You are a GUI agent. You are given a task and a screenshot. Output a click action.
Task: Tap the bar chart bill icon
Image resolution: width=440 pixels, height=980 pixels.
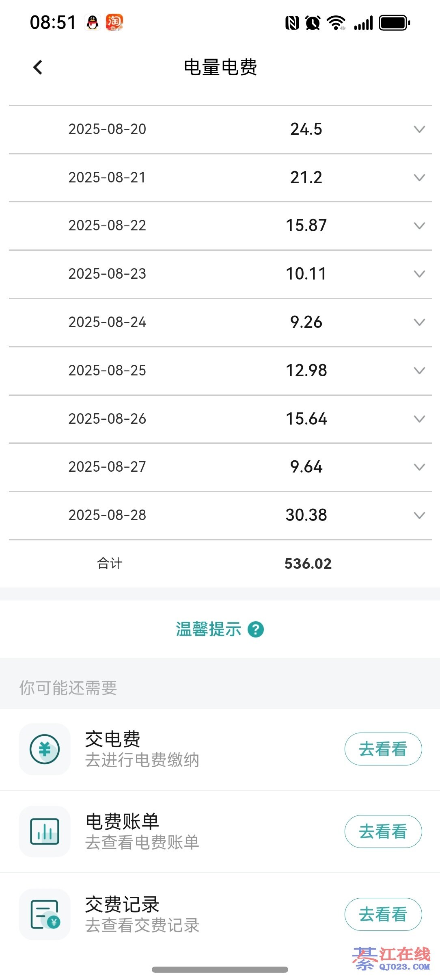click(45, 832)
